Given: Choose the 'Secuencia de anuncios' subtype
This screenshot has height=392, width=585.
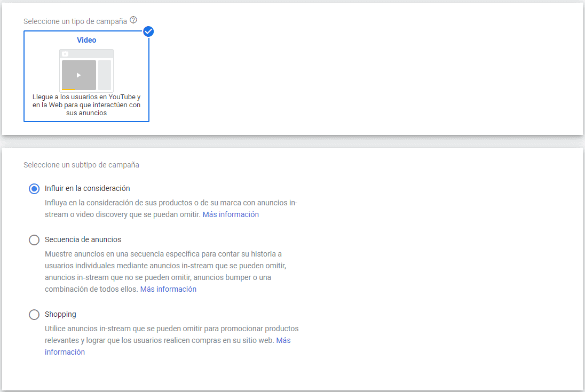Looking at the screenshot, I should point(34,239).
